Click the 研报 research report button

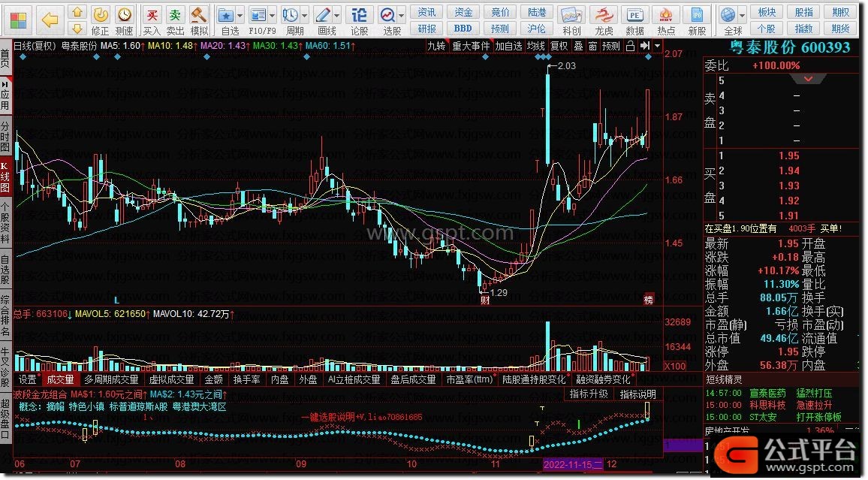pos(426,29)
